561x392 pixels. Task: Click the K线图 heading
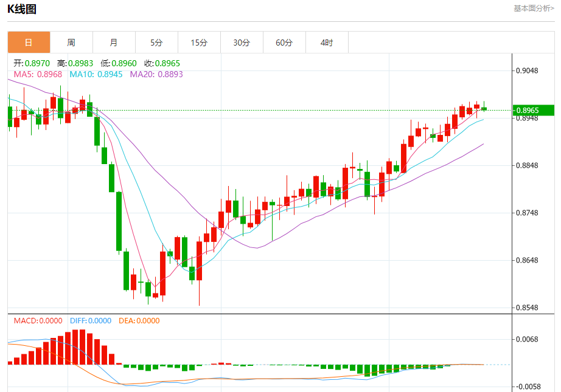click(22, 9)
